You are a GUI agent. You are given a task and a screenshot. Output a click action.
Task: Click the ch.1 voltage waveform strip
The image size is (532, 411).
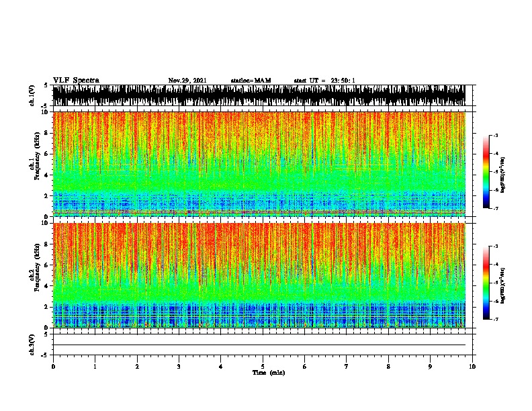259,95
